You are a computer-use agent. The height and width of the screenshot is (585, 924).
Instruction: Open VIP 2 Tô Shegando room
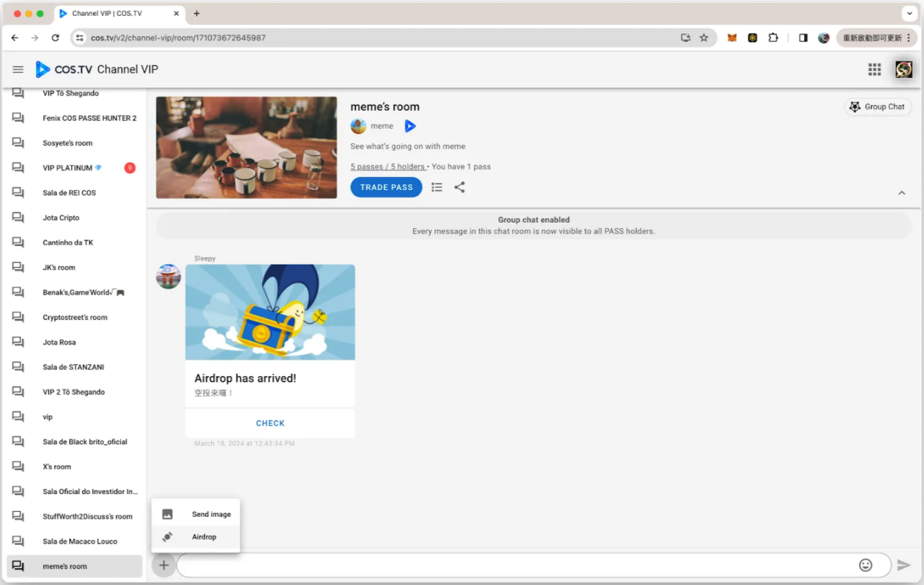pyautogui.click(x=74, y=392)
